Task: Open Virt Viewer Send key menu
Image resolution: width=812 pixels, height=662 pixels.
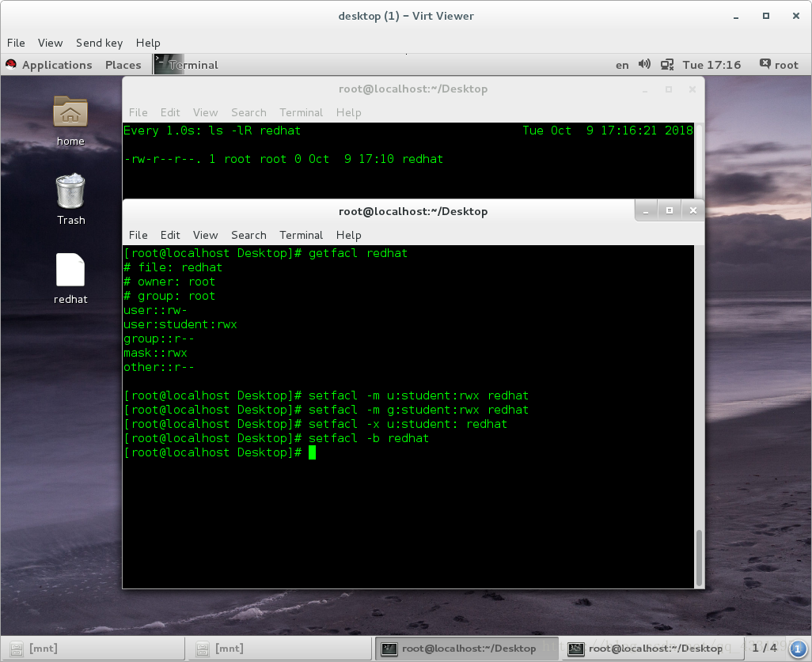Action: (100, 43)
